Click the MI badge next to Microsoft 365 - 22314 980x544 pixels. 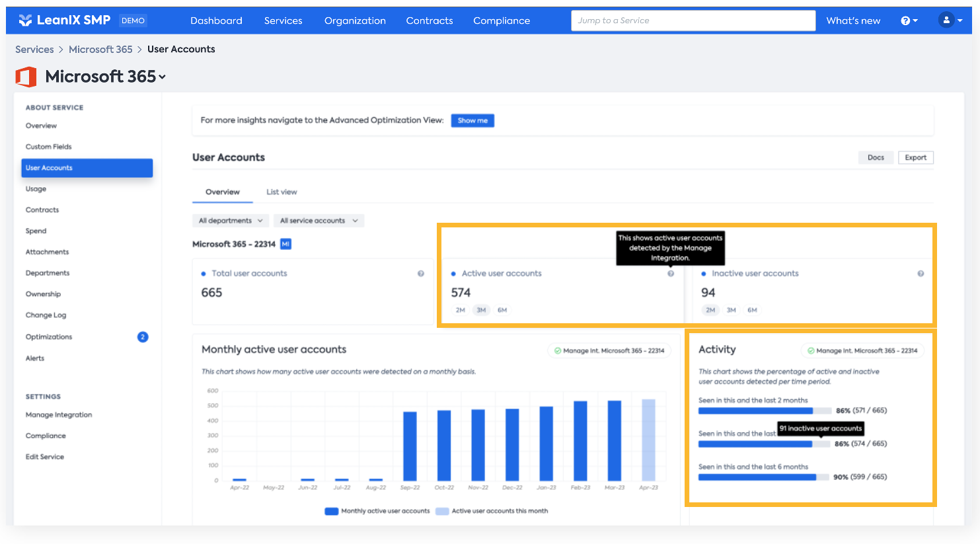pos(285,244)
